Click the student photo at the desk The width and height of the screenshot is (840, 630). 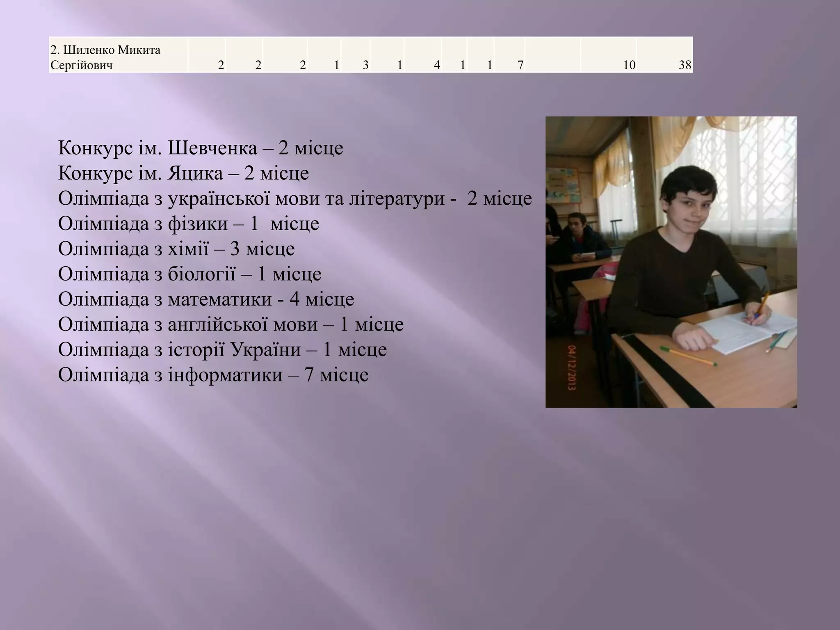[x=671, y=262]
